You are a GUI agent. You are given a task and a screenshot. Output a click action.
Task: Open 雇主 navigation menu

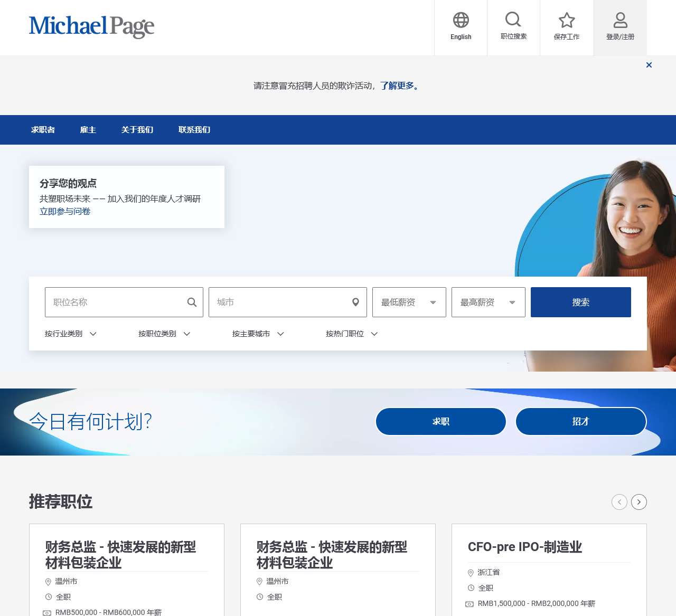88,130
